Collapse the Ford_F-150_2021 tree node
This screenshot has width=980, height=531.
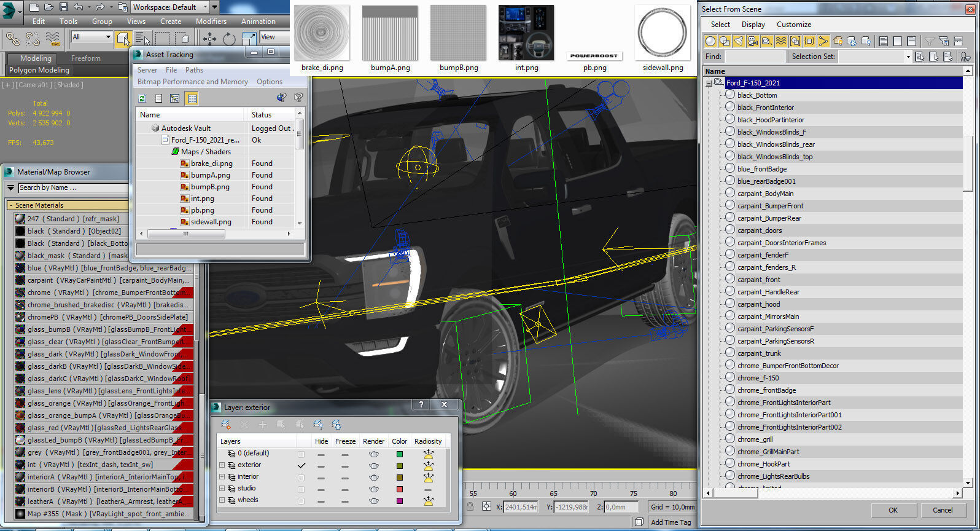click(x=709, y=82)
